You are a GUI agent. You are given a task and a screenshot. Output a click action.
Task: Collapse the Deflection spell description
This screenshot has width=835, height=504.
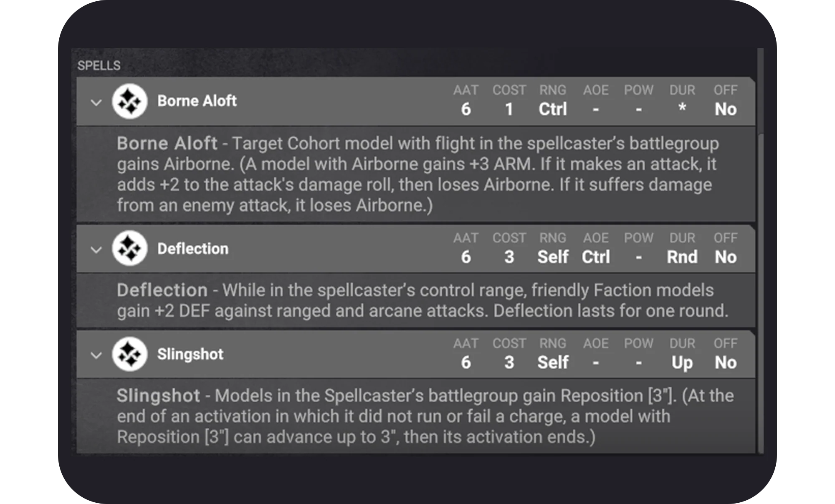(96, 249)
